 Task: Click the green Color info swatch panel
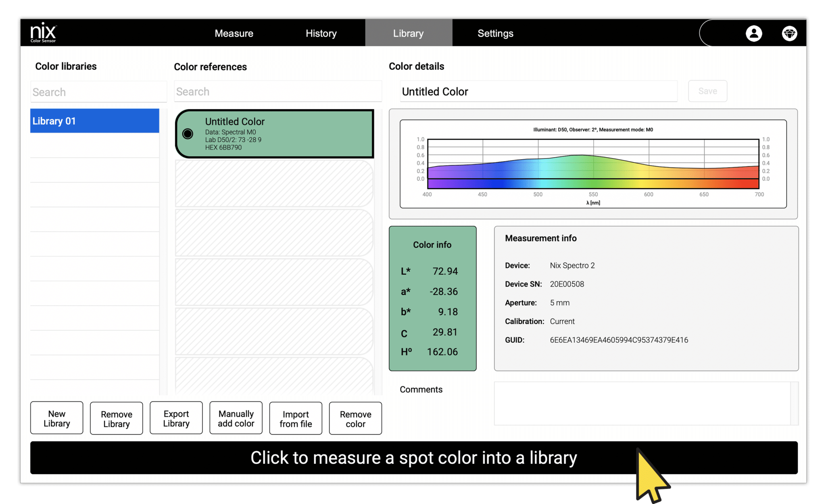pos(432,298)
